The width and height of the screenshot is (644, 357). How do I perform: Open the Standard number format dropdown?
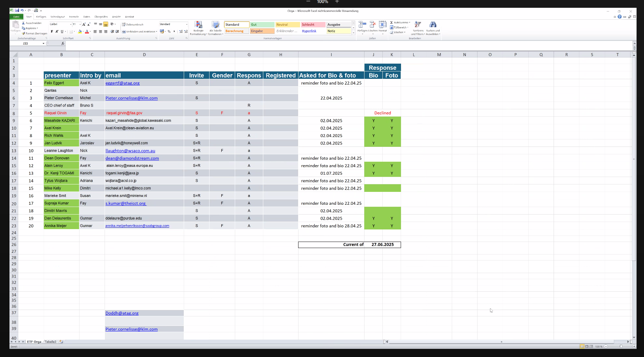(186, 24)
